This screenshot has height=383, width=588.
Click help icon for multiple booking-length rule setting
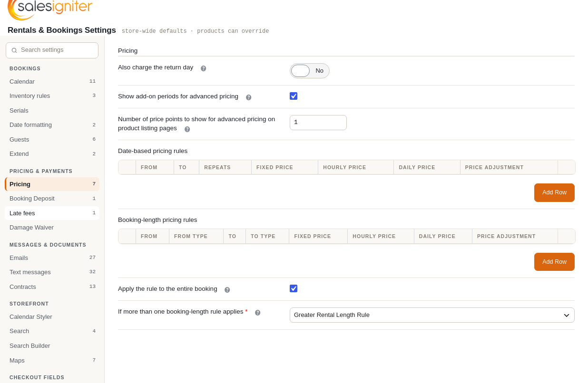pos(257,313)
